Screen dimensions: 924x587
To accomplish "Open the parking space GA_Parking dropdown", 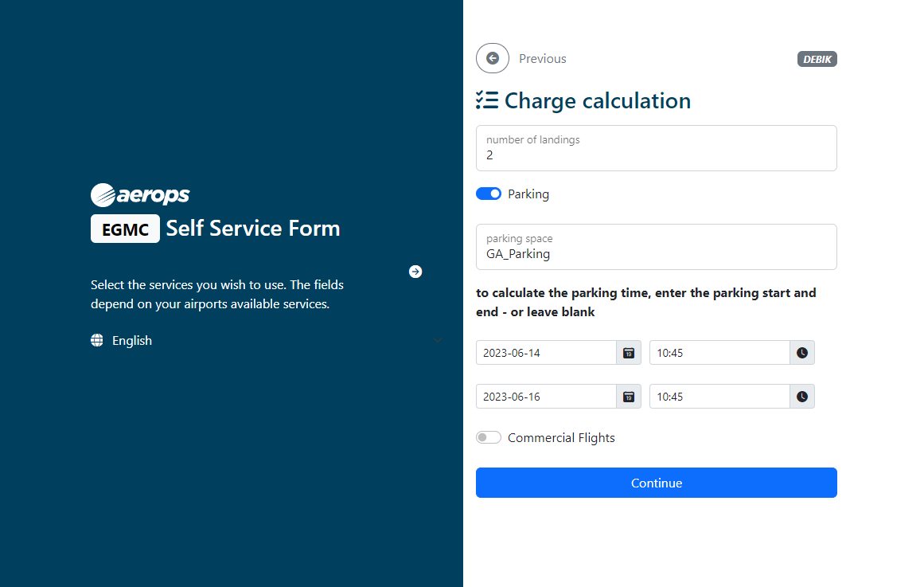I will (656, 247).
